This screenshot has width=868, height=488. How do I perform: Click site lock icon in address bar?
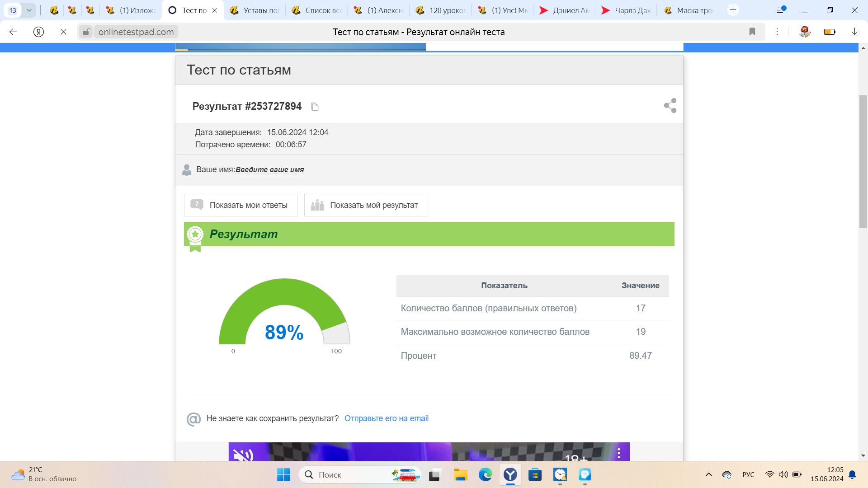pos(86,32)
